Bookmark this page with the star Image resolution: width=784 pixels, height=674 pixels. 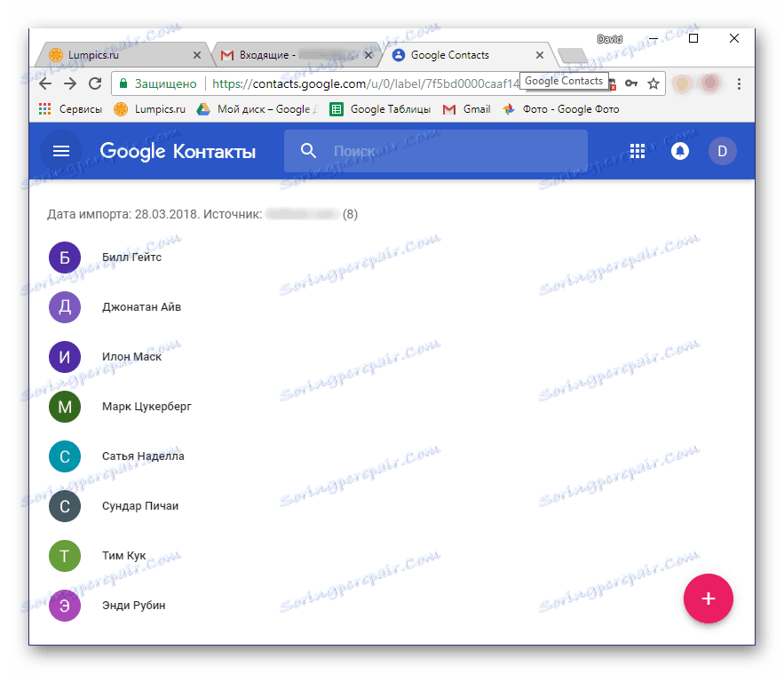coord(653,83)
